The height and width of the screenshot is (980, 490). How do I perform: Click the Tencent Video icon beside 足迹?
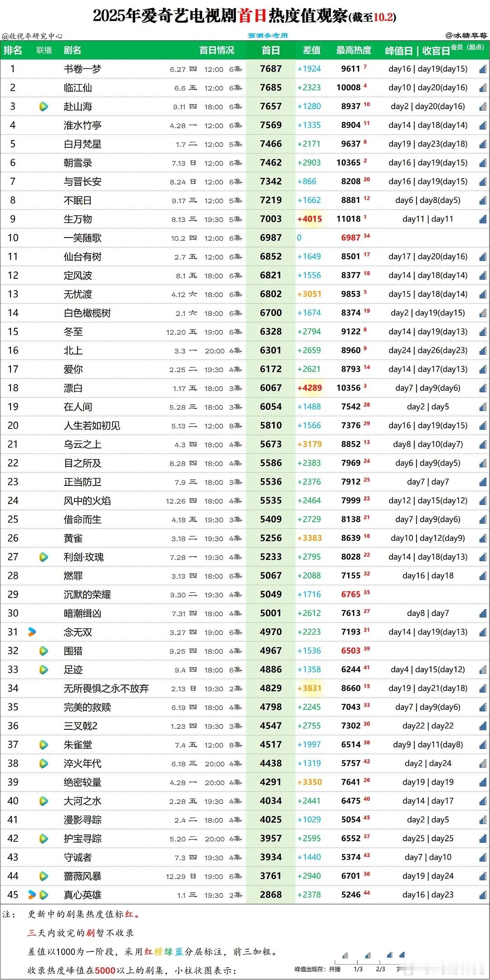coord(44,670)
